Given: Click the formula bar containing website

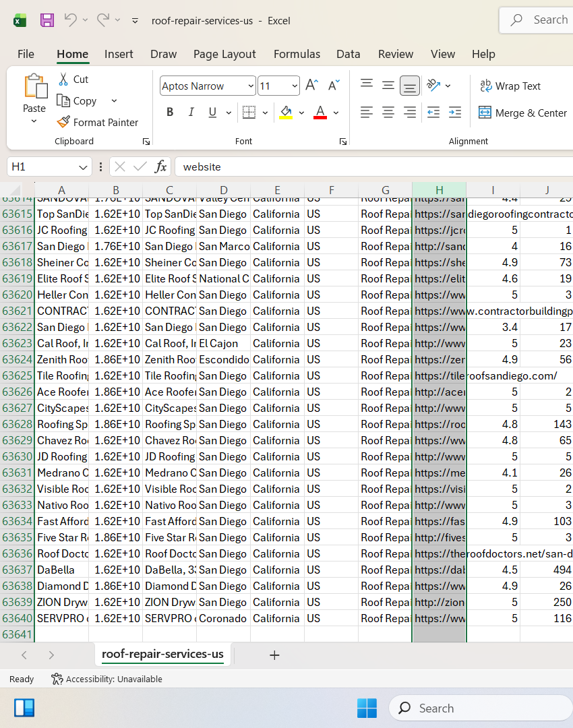Looking at the screenshot, I should tap(373, 166).
